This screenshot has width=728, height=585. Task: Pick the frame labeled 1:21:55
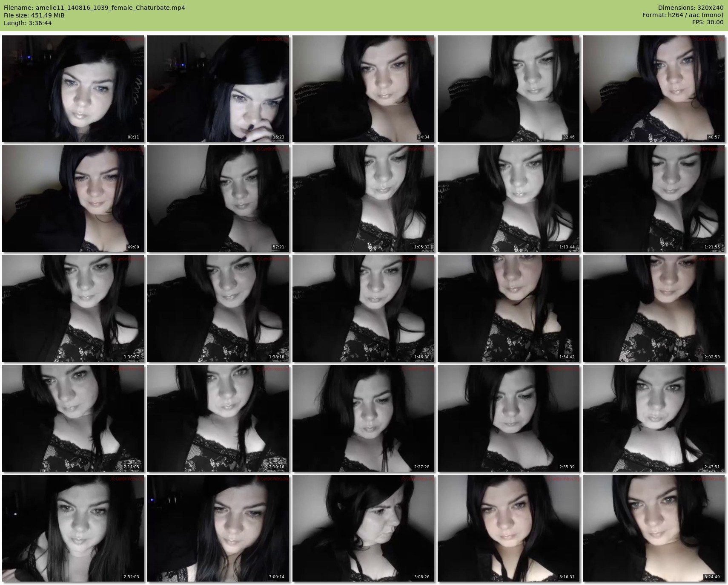coord(654,199)
